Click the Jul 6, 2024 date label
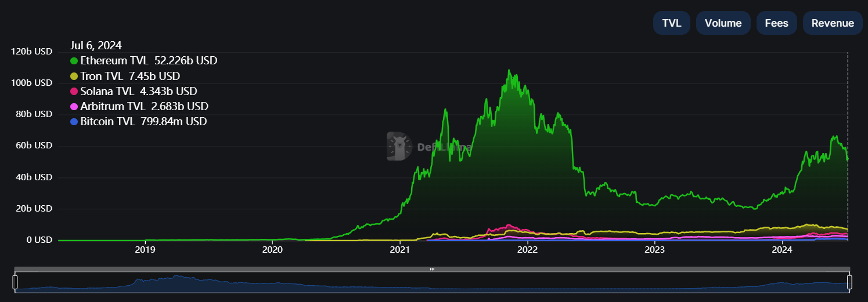The height and width of the screenshot is (302, 868). pos(96,46)
